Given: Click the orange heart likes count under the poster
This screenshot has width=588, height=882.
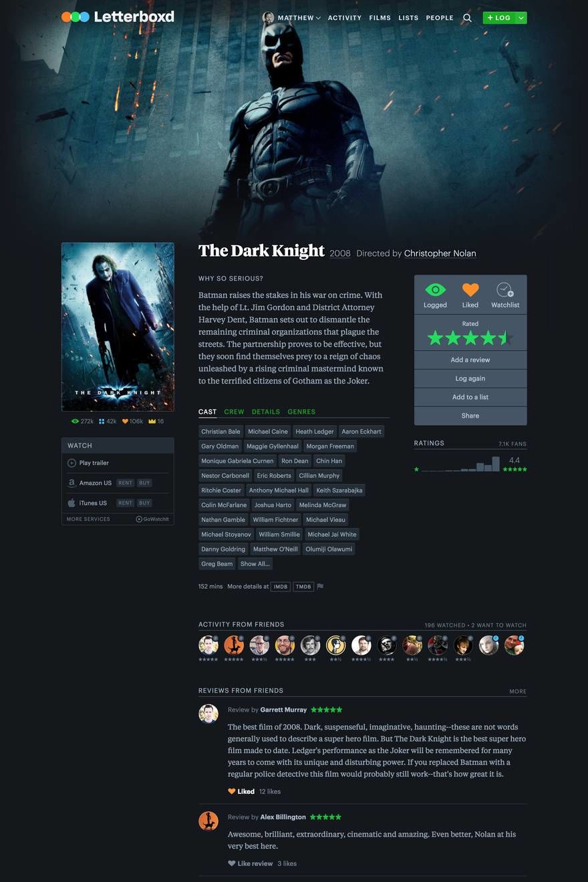Looking at the screenshot, I should 132,422.
